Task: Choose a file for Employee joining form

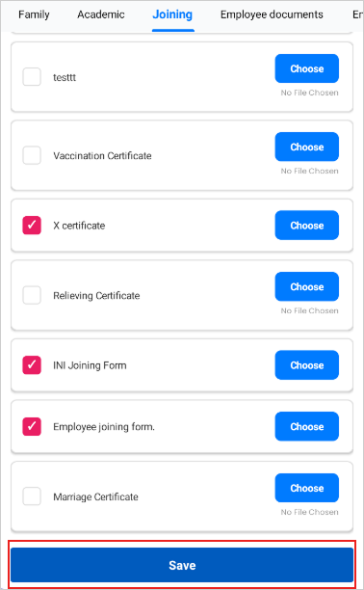Action: click(307, 426)
